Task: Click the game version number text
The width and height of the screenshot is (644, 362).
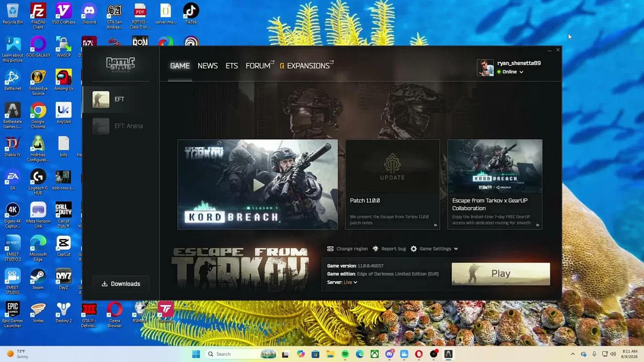Action: coord(370,266)
